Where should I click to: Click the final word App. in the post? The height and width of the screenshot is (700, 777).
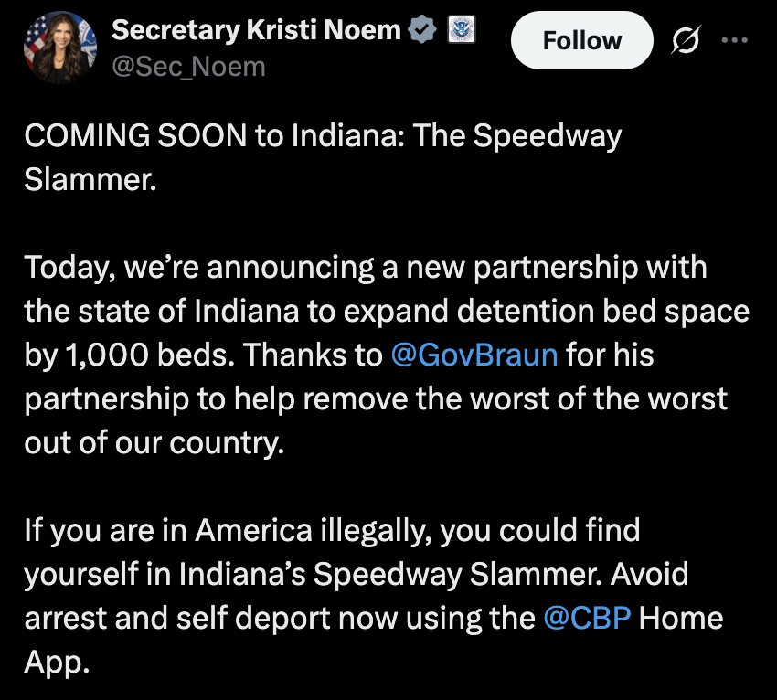pyautogui.click(x=57, y=663)
